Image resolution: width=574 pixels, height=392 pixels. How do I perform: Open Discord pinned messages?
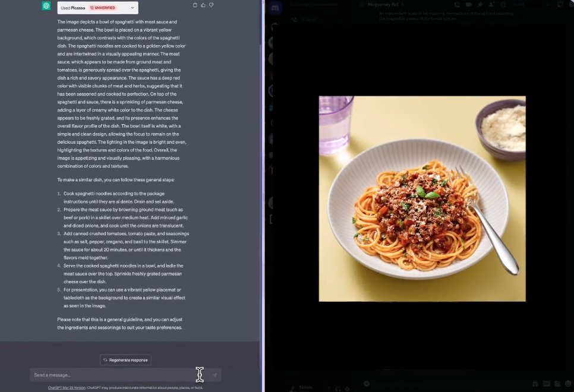click(480, 5)
